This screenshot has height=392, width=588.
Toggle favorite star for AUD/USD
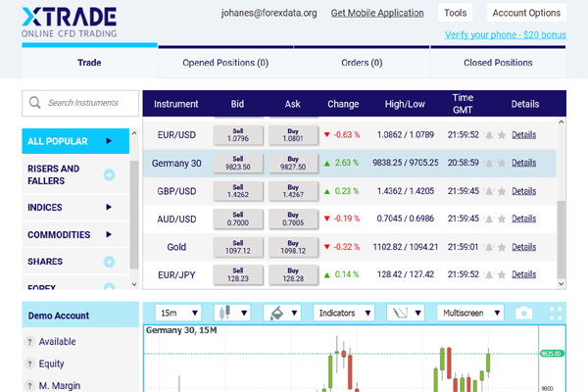point(502,220)
